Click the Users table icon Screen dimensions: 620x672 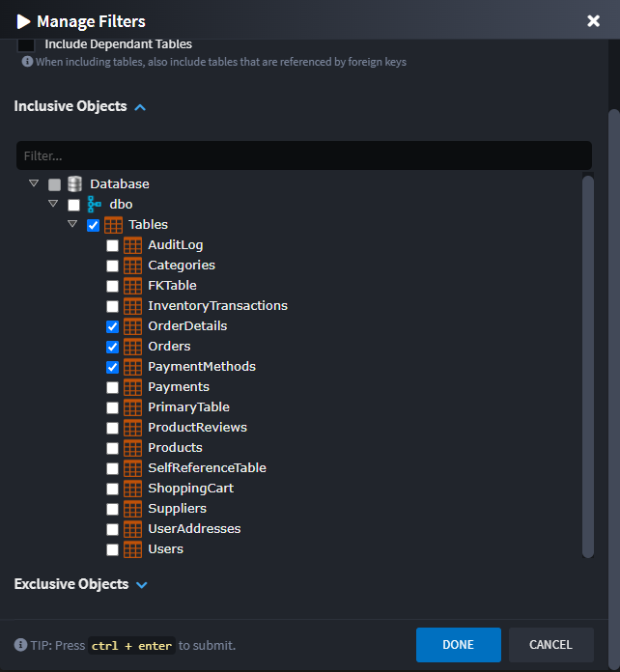tap(132, 549)
